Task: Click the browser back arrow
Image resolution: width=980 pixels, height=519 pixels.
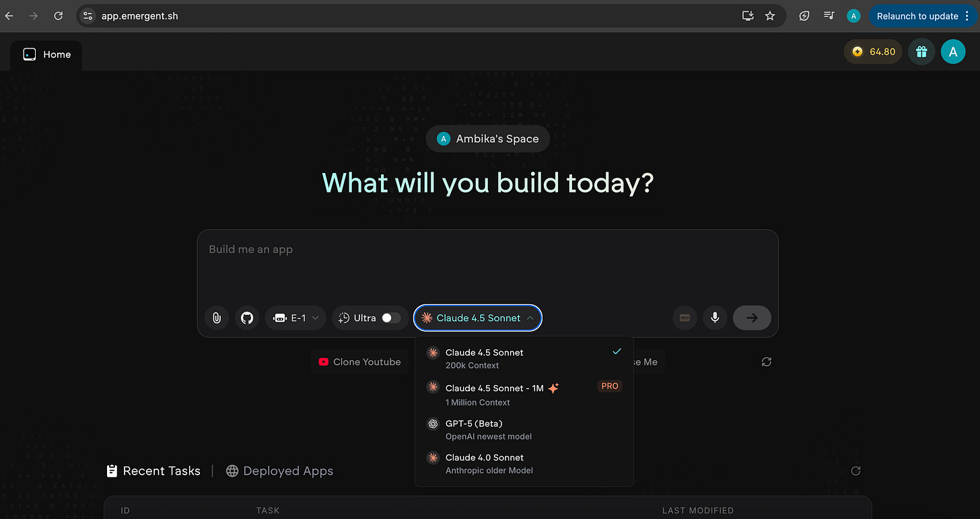Action: 9,15
